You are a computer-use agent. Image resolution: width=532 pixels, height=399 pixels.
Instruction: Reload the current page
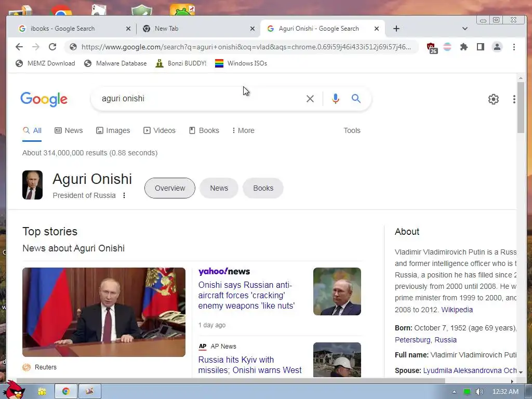[x=52, y=47]
